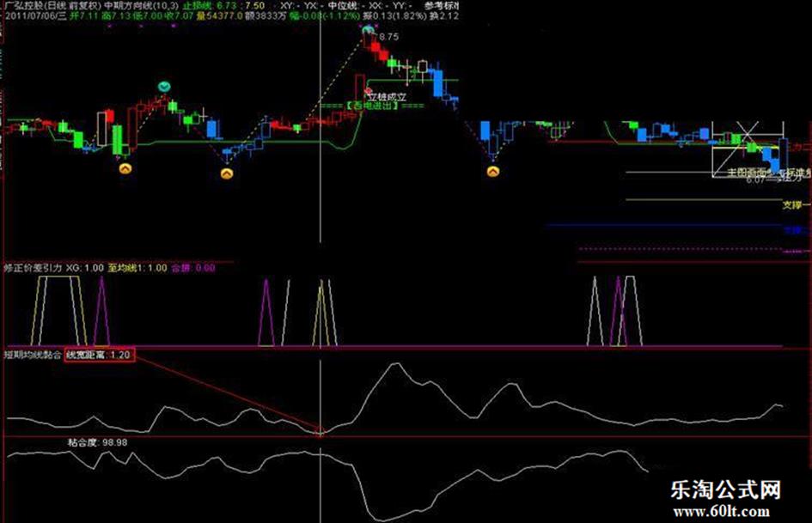Select the stock title 广弘控股(日线 前复权)
812x523 pixels.
click(x=51, y=6)
